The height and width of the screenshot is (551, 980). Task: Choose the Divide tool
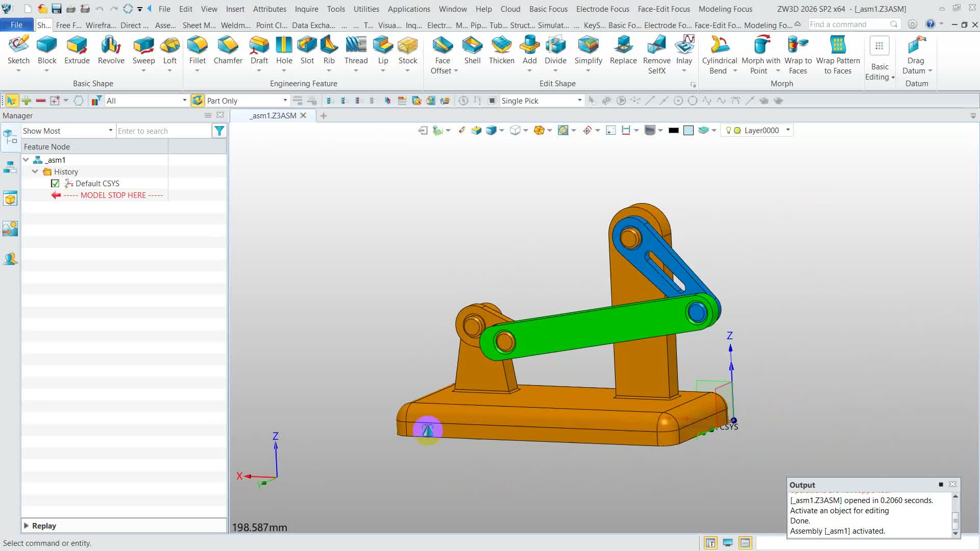(555, 51)
